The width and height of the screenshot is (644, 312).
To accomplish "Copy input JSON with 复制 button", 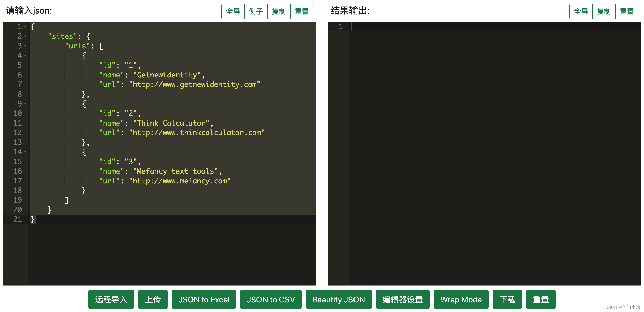I will tap(279, 11).
